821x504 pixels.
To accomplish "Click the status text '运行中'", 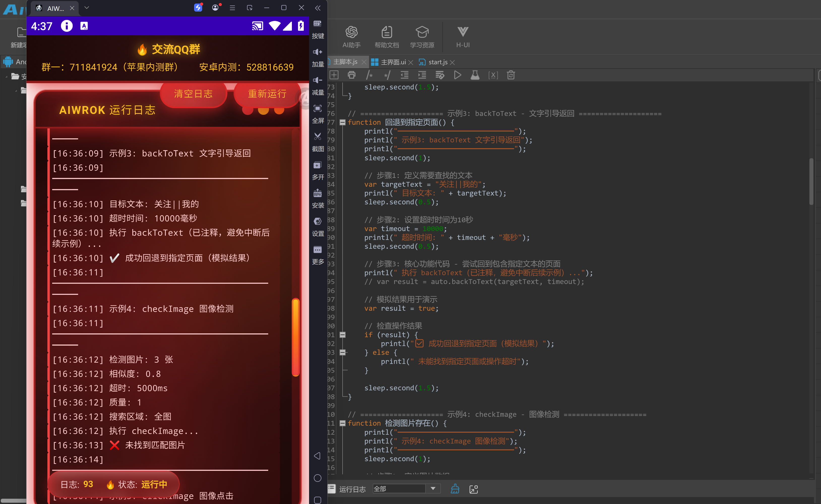I will (154, 484).
